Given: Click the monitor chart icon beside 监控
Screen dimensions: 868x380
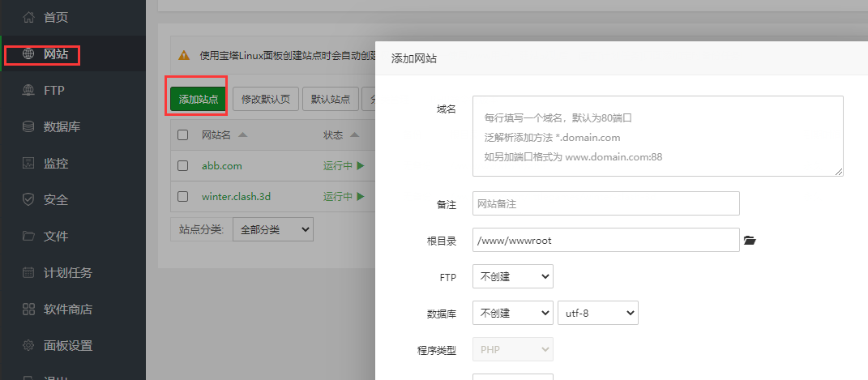Looking at the screenshot, I should click(28, 163).
